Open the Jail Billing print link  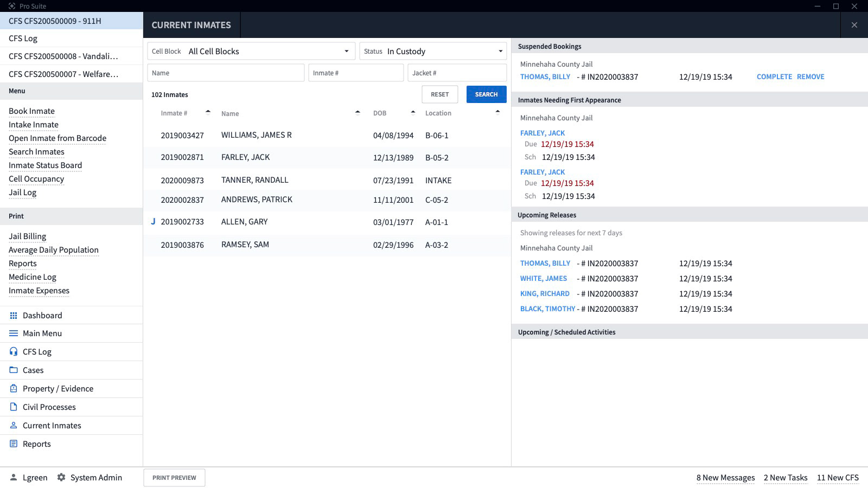[x=28, y=236]
